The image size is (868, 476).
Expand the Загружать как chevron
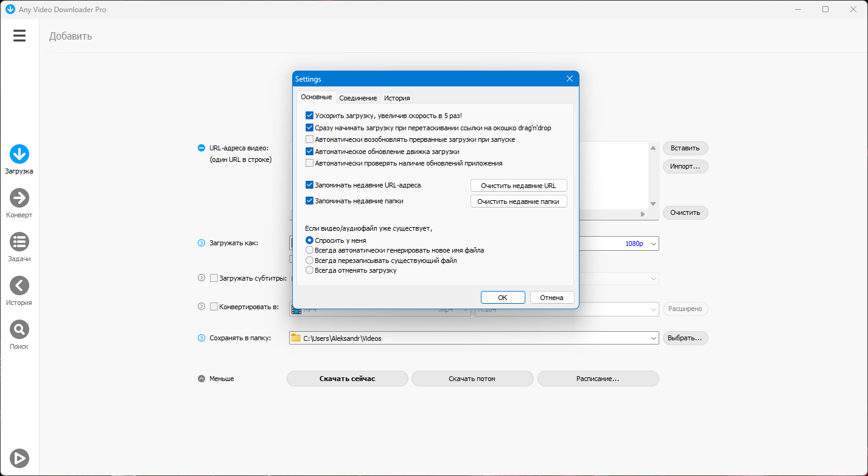tap(201, 243)
